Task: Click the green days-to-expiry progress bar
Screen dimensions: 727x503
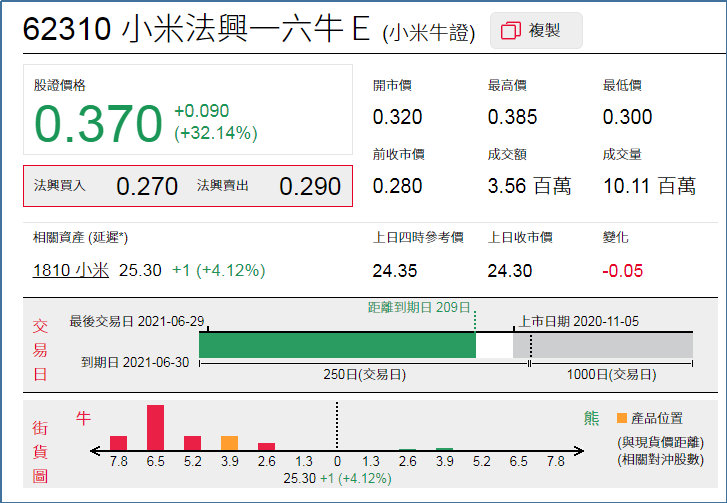Action: click(338, 345)
